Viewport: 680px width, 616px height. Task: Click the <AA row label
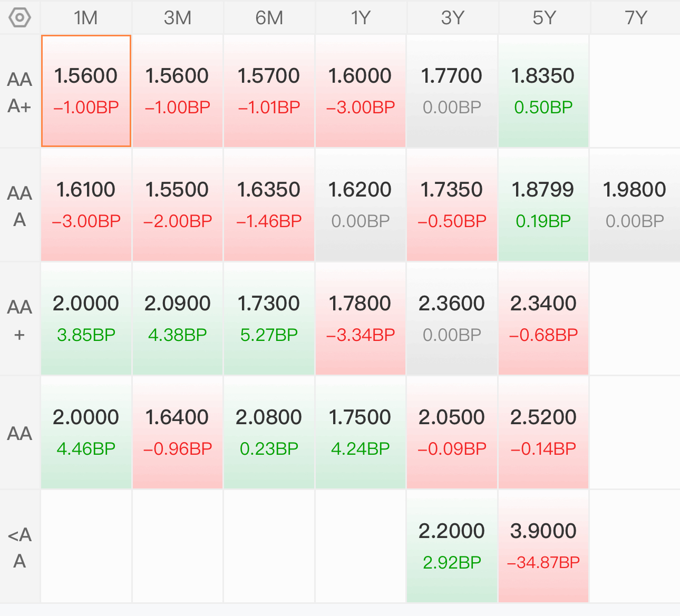click(20, 547)
